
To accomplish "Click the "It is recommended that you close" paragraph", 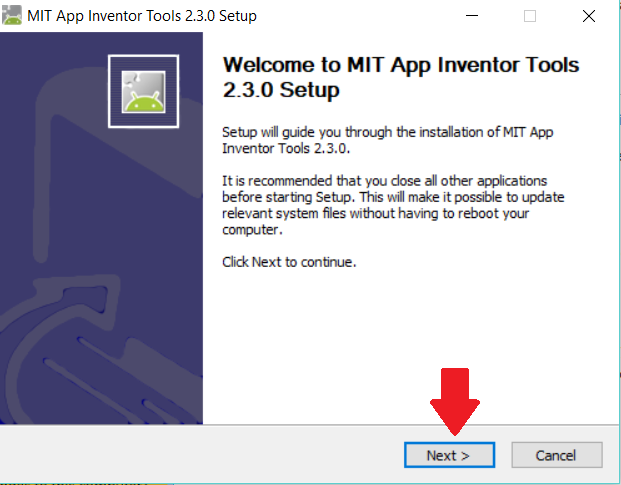I will click(x=393, y=205).
